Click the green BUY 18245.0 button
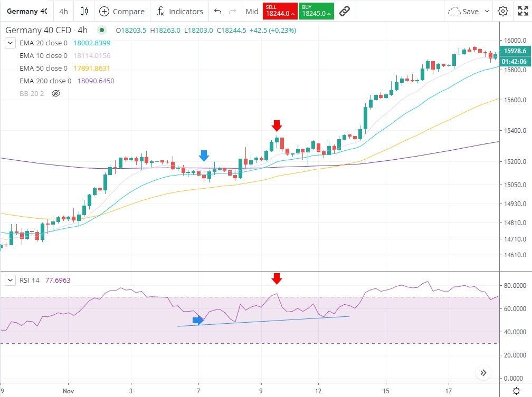 point(316,11)
